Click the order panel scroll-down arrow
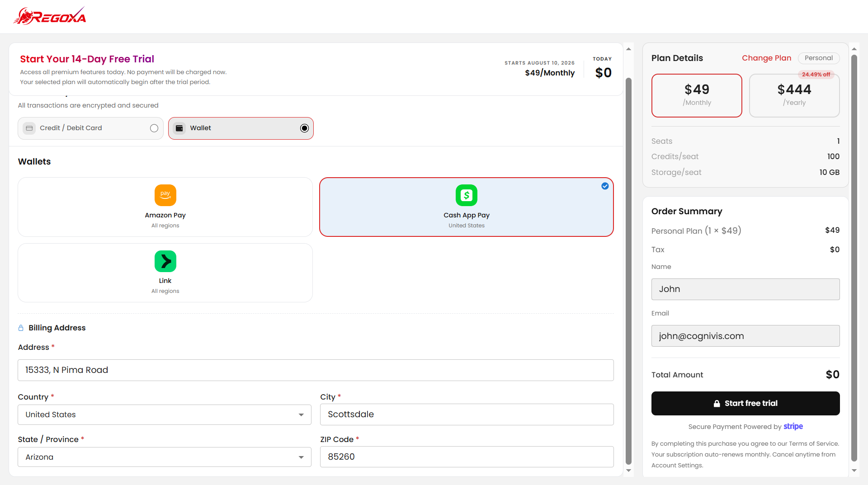 click(x=854, y=471)
